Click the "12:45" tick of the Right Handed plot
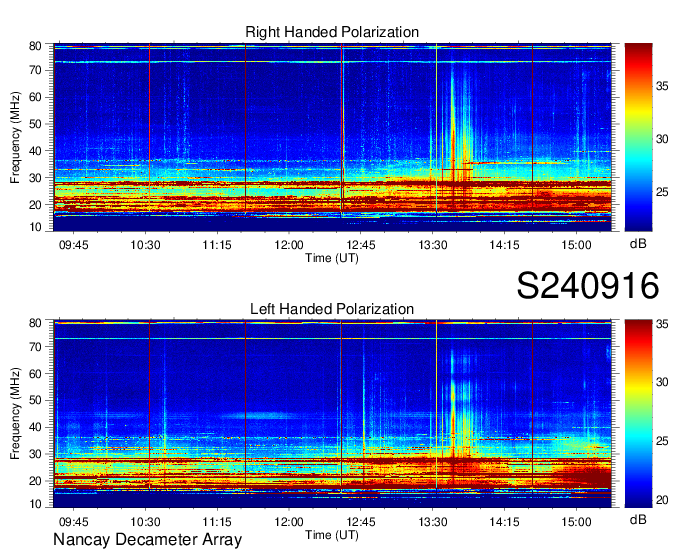 coord(361,245)
